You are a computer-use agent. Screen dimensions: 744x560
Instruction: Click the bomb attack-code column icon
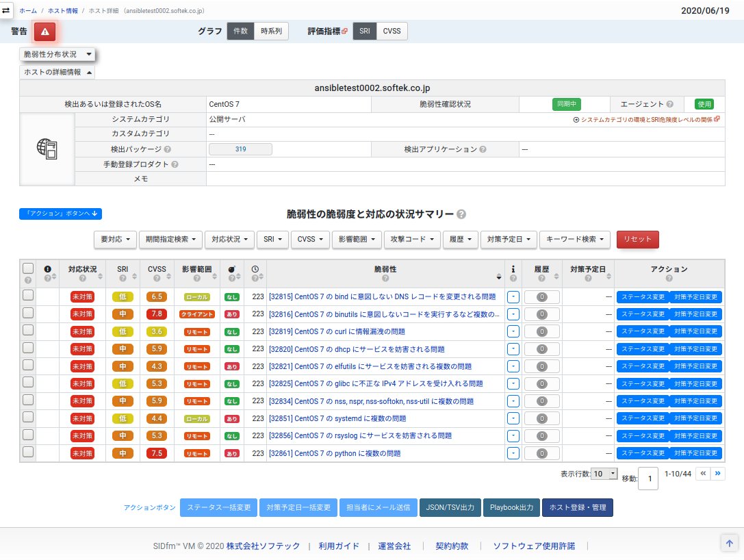[x=231, y=269]
